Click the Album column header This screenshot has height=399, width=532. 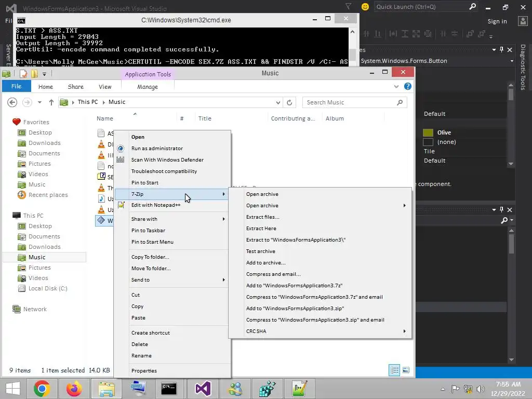point(335,118)
